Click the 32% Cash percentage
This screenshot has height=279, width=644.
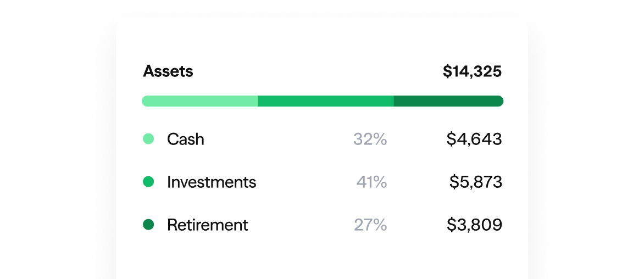pos(370,139)
